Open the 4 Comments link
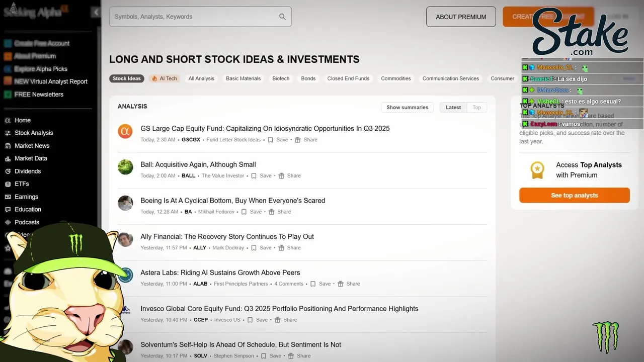Viewport: 644px width, 362px height. coord(288,284)
